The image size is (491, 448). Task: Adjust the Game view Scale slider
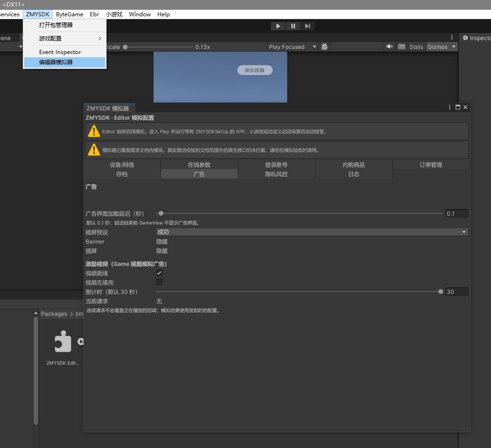coord(158,47)
